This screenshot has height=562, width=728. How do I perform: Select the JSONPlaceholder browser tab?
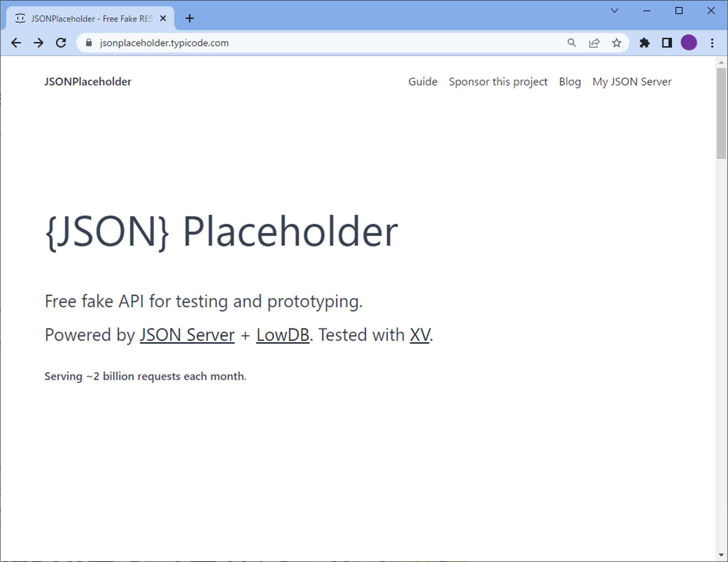pos(90,18)
